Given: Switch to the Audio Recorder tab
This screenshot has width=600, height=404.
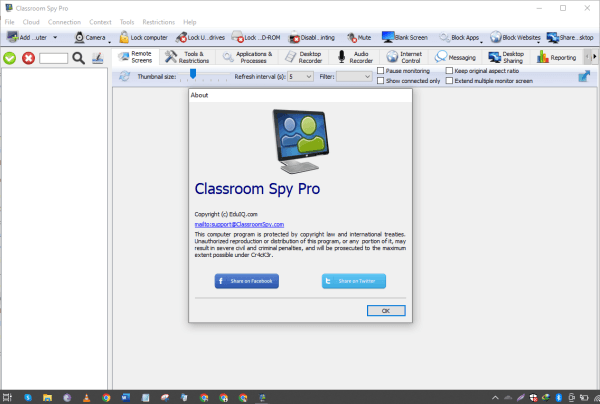Looking at the screenshot, I should pos(354,57).
